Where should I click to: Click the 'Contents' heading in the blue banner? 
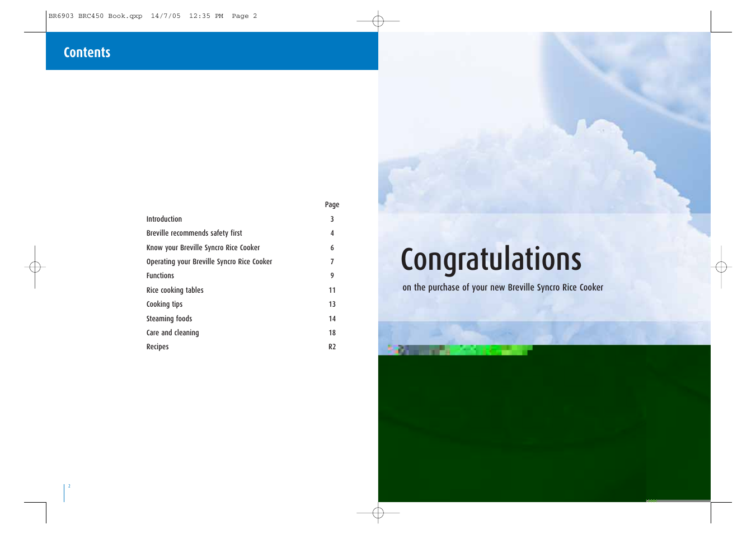click(87, 52)
